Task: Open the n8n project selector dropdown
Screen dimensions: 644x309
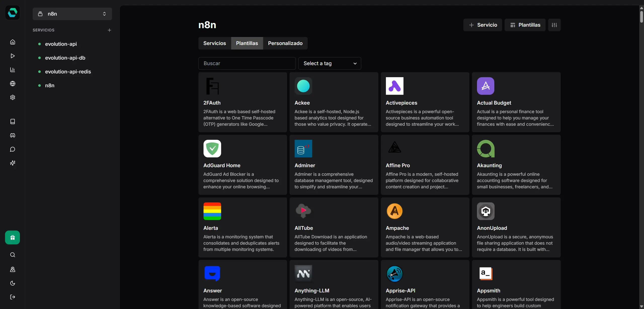Action: pos(72,14)
